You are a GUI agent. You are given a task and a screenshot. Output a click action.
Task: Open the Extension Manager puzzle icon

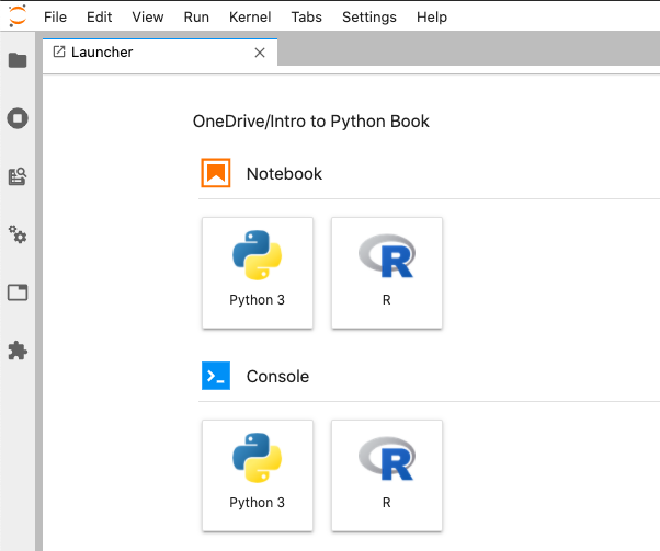coord(18,351)
